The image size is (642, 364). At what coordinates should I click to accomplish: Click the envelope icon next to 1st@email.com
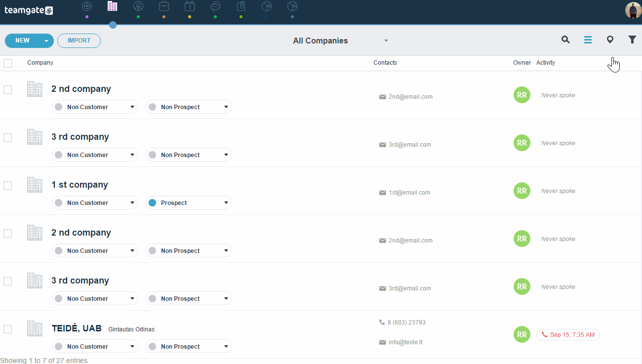382,193
